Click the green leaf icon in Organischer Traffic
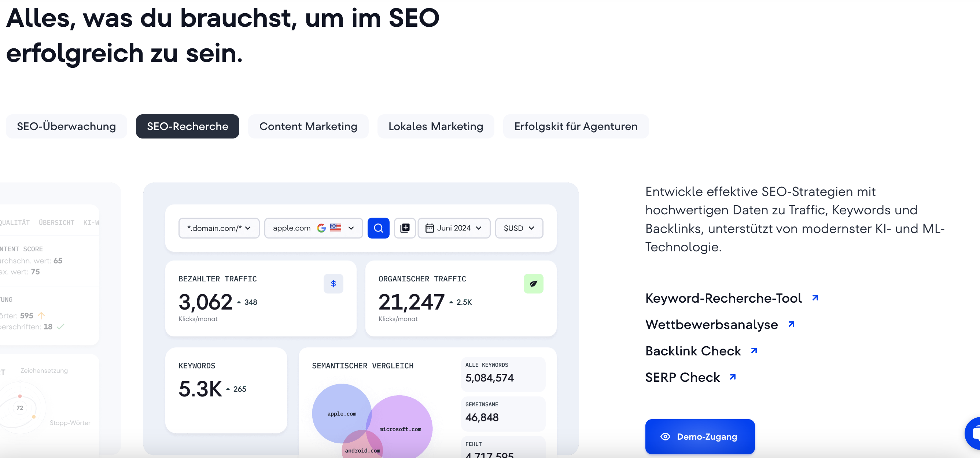 [x=533, y=283]
